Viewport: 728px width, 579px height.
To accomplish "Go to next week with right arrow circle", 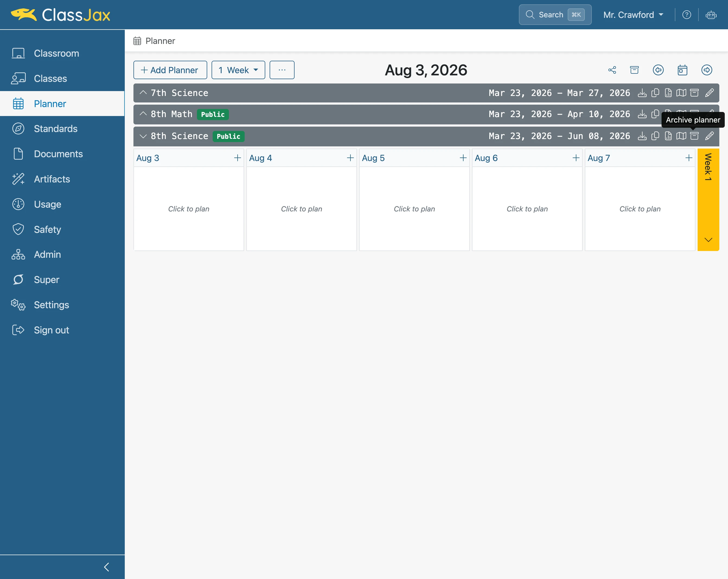I will [x=707, y=70].
